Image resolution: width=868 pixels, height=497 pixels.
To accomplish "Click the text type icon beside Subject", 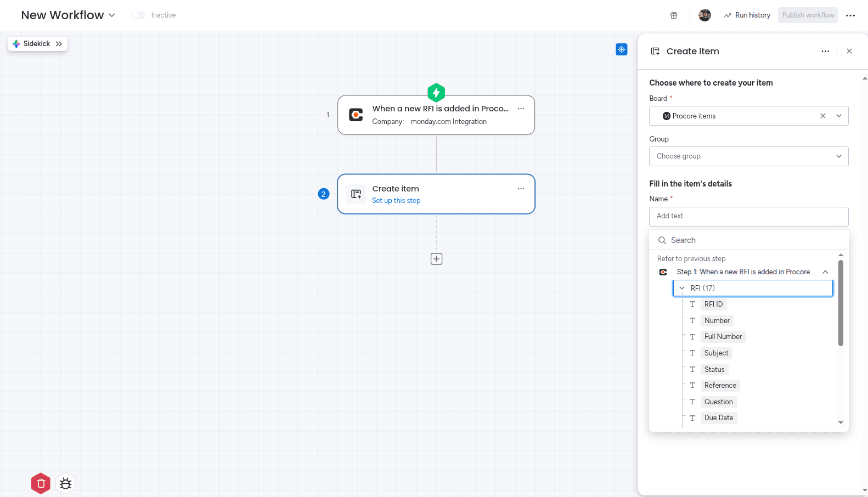I will [x=692, y=353].
